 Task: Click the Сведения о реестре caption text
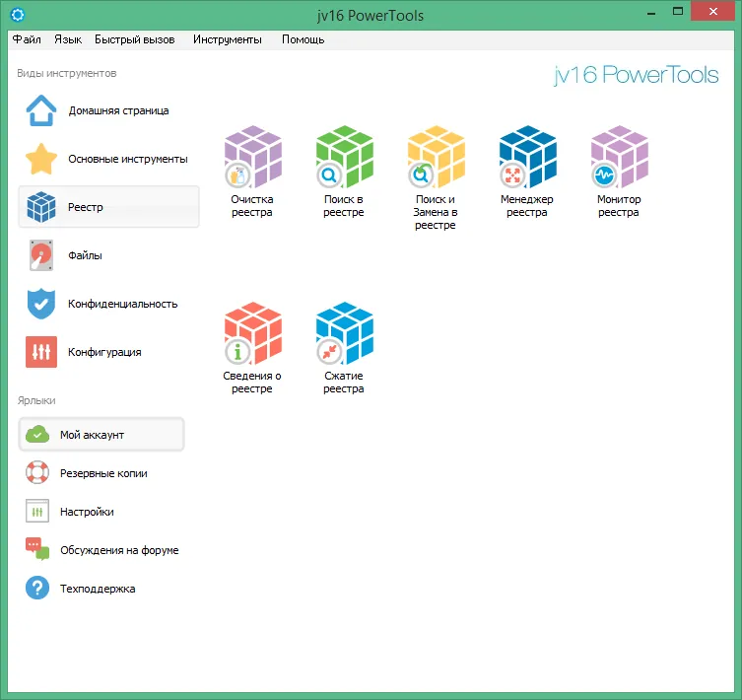point(251,382)
